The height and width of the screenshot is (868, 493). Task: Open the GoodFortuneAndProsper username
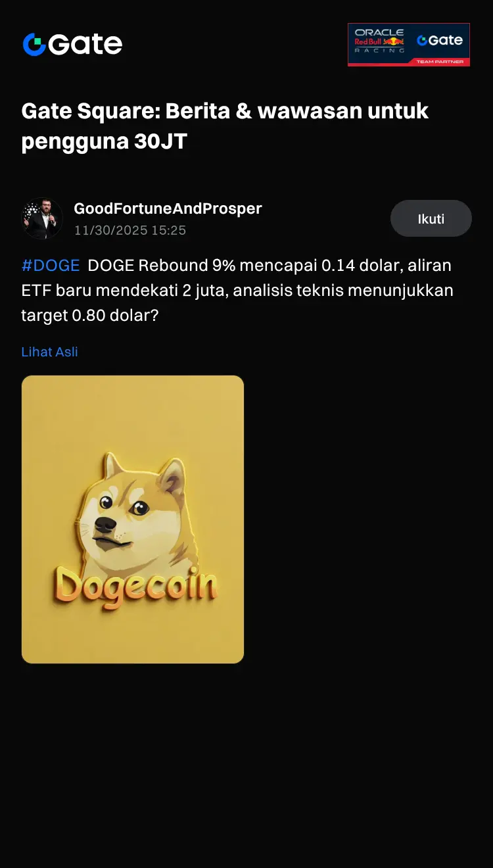click(168, 208)
